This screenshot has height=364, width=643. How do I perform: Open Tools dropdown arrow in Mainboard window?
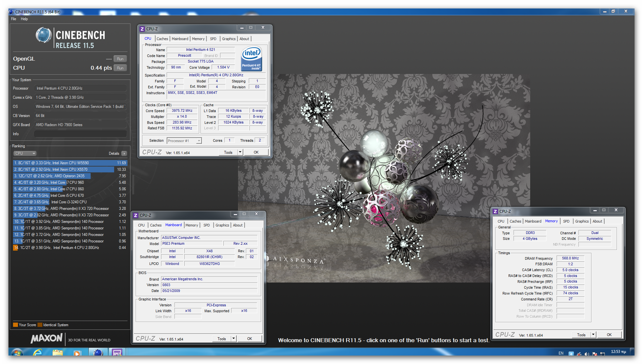[234, 339]
